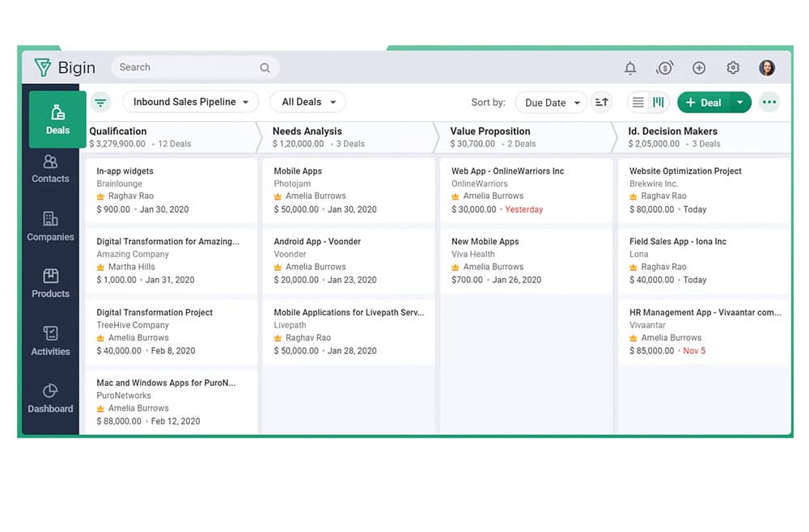
Task: Go to Companies in the sidebar
Action: pyautogui.click(x=50, y=227)
